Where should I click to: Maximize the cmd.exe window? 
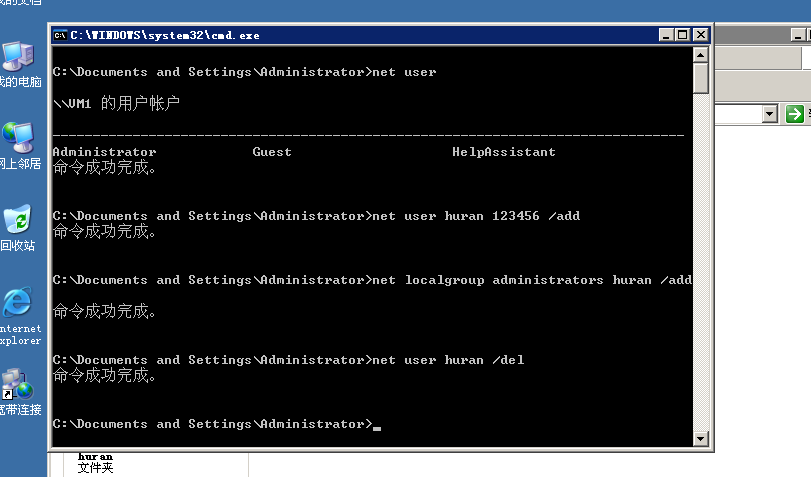683,35
